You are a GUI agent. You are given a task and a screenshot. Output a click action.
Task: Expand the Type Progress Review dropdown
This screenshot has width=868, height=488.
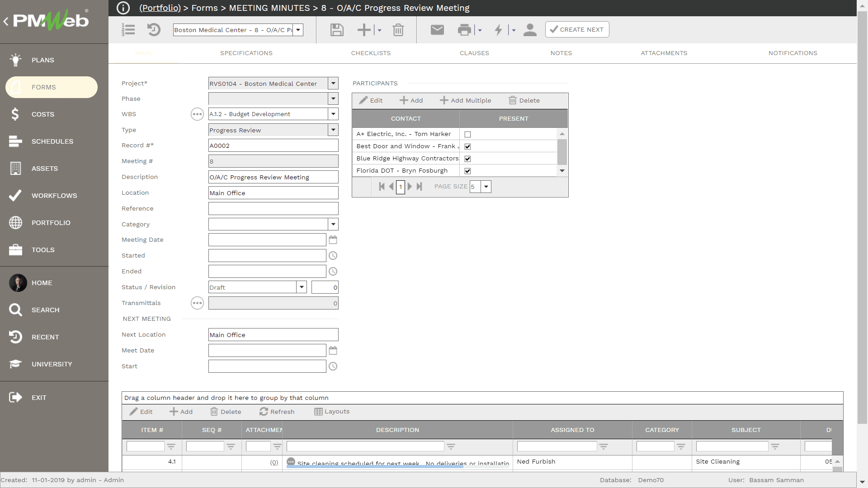333,130
